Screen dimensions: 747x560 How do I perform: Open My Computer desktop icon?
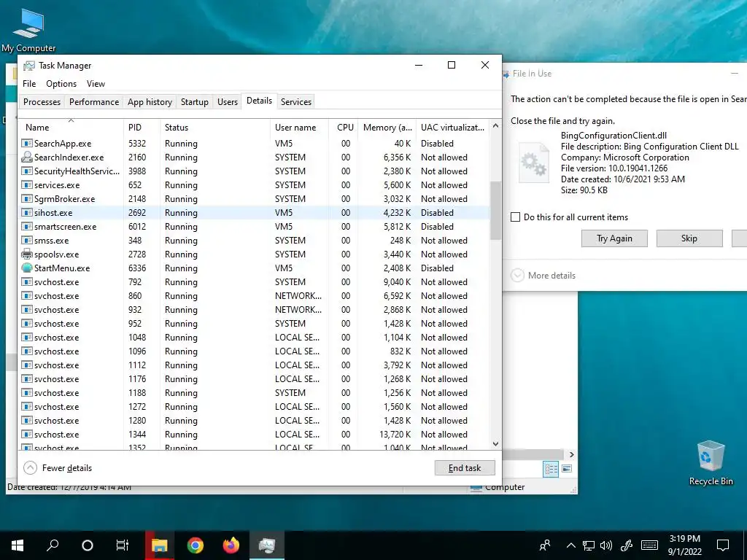tap(28, 29)
